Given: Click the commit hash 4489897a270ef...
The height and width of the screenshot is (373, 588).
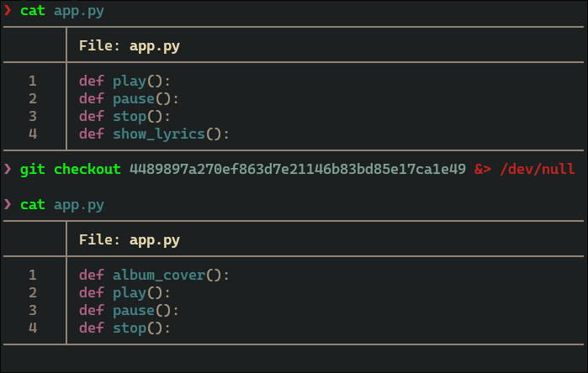Looking at the screenshot, I should click(298, 169).
